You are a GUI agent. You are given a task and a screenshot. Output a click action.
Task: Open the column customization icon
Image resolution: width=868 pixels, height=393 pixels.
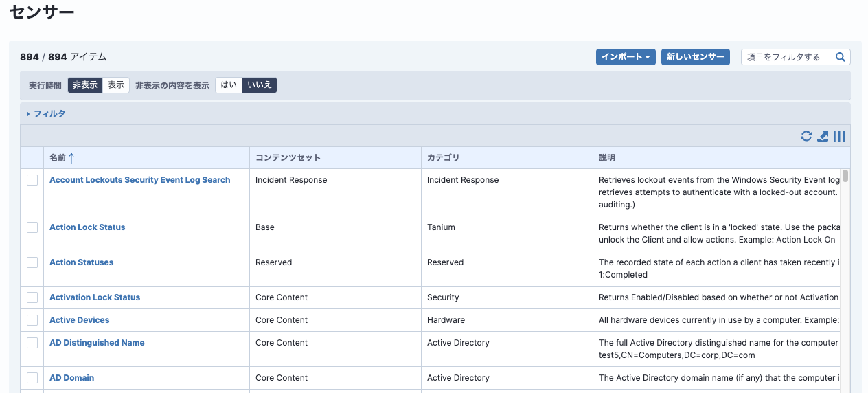(x=839, y=136)
